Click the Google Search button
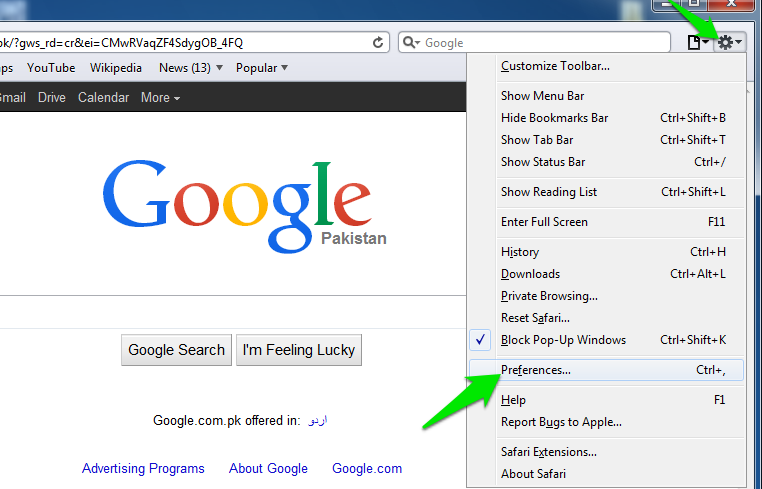 (x=176, y=349)
